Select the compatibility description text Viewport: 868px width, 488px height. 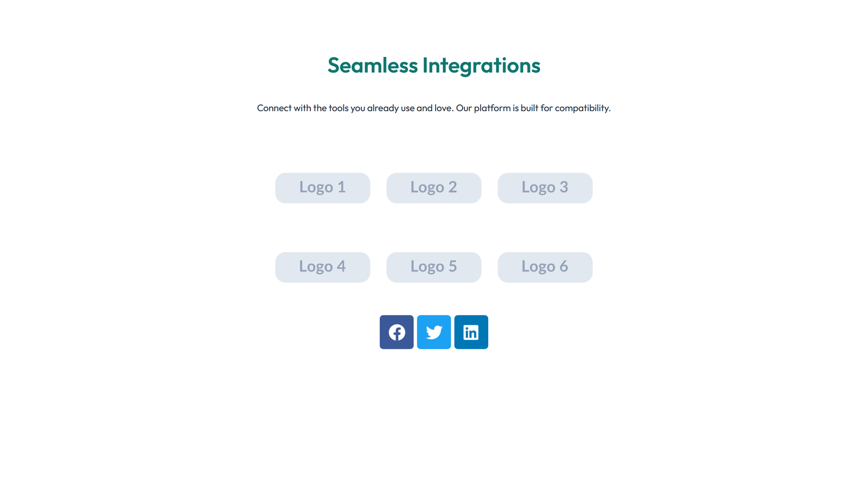click(433, 108)
